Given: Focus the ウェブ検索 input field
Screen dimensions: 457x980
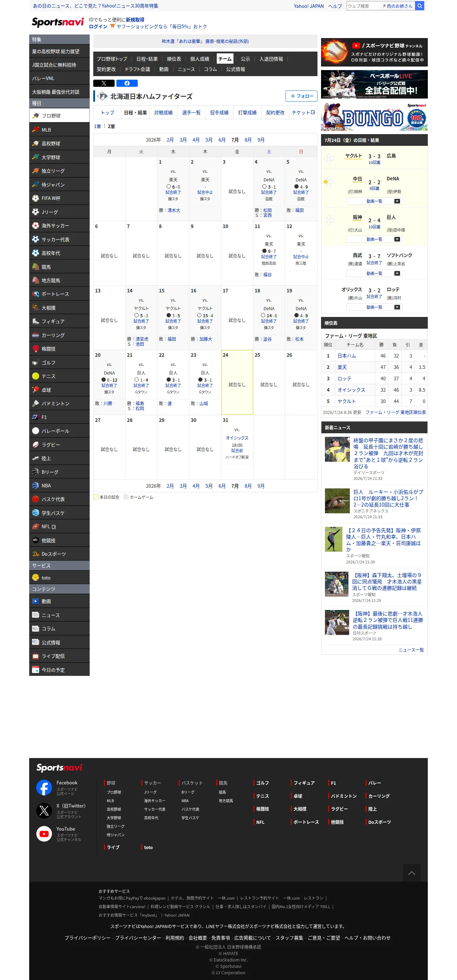Looking at the screenshot, I should pyautogui.click(x=363, y=6).
